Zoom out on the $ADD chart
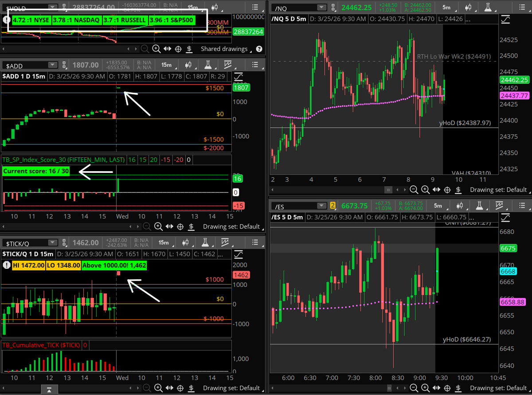The image size is (532, 395). [147, 227]
